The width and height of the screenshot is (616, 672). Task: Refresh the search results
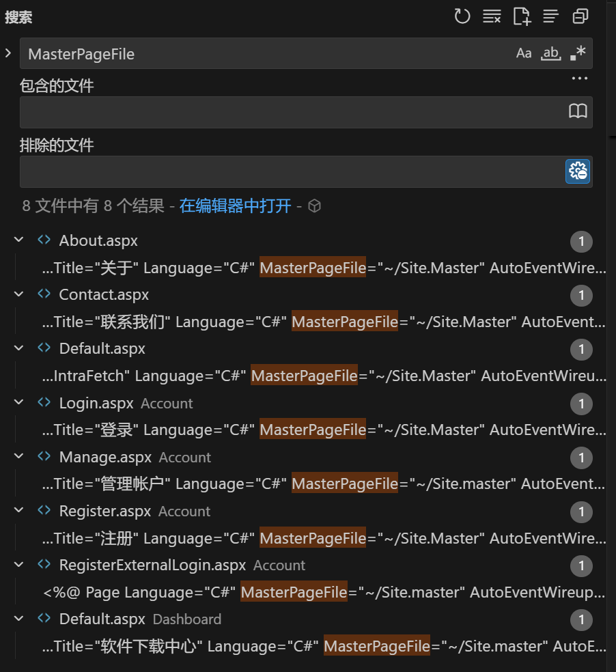(x=462, y=16)
